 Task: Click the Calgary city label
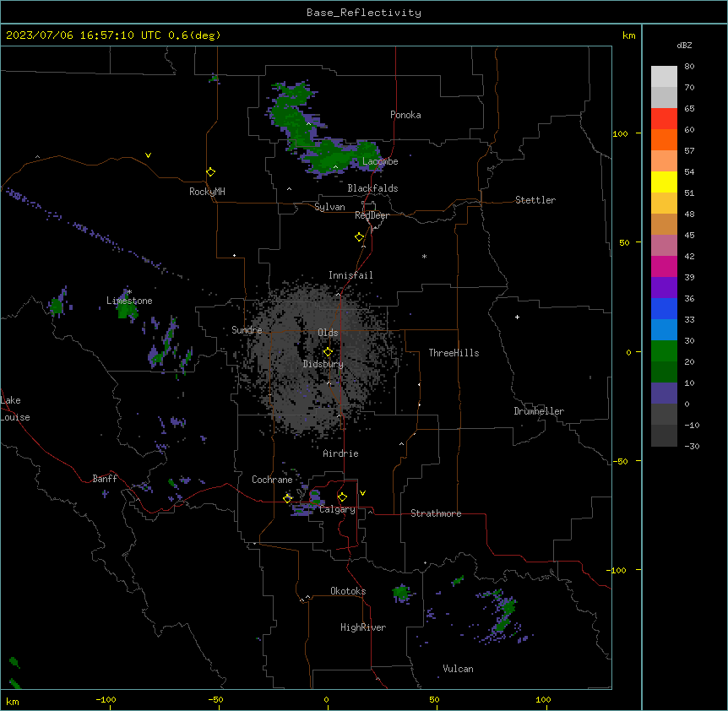coord(337,509)
